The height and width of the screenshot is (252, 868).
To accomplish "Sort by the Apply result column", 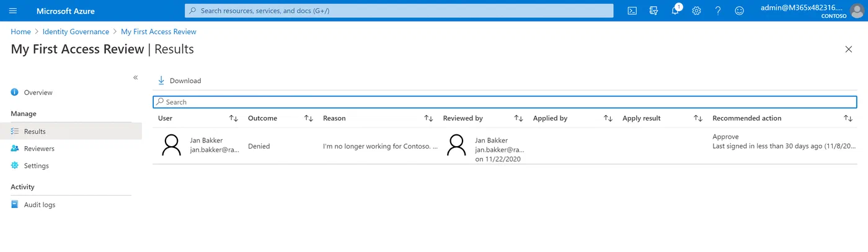I will [x=698, y=118].
